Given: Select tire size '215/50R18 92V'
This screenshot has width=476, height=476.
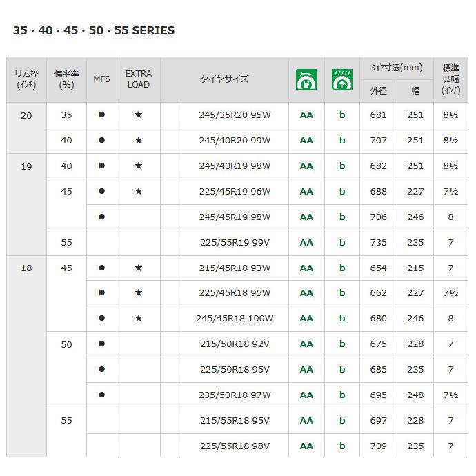Looking at the screenshot, I should [235, 344].
